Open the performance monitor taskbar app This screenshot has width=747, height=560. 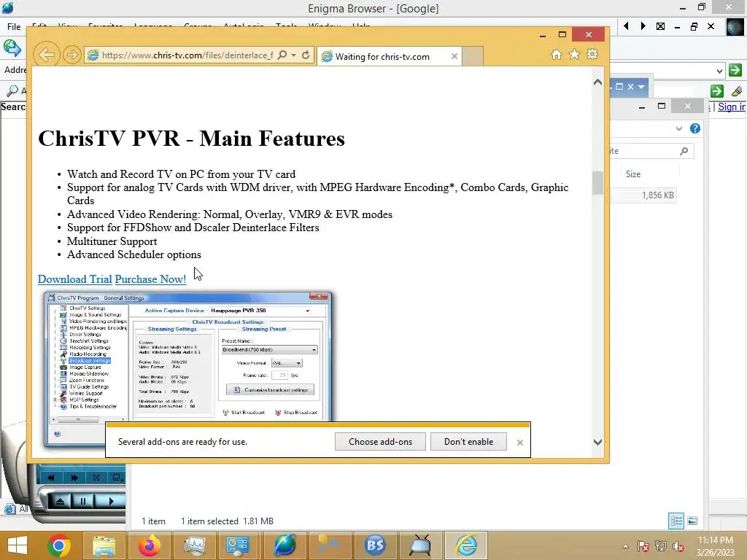coord(194,545)
